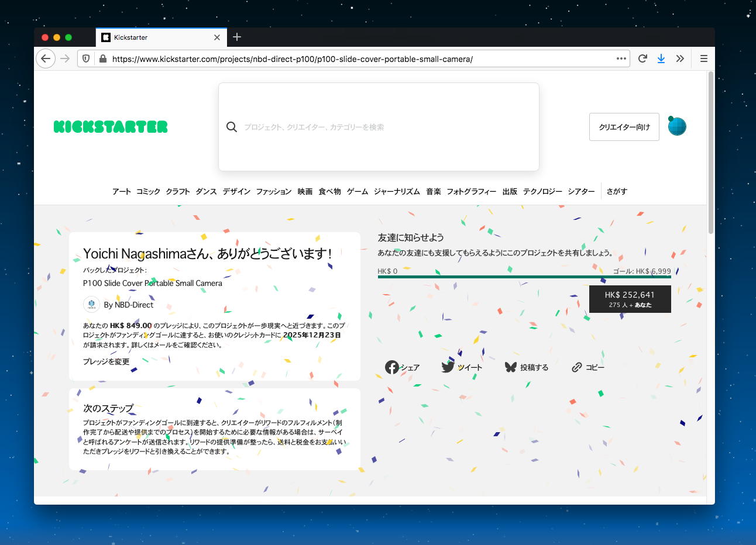
Task: Go back to the previous page
Action: pos(46,58)
